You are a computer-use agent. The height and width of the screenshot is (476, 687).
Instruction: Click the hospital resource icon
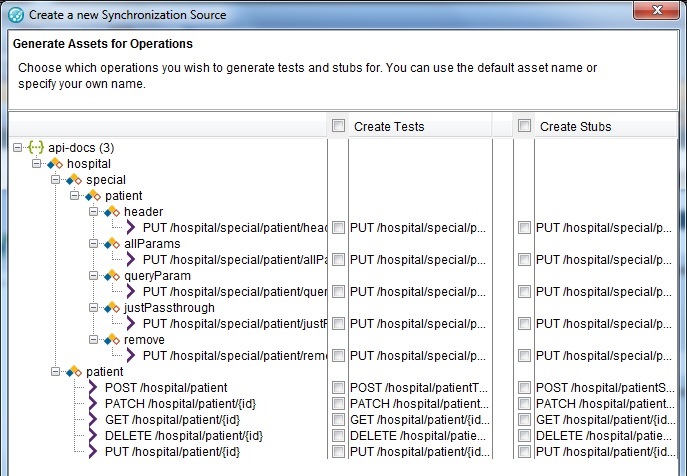[54, 163]
